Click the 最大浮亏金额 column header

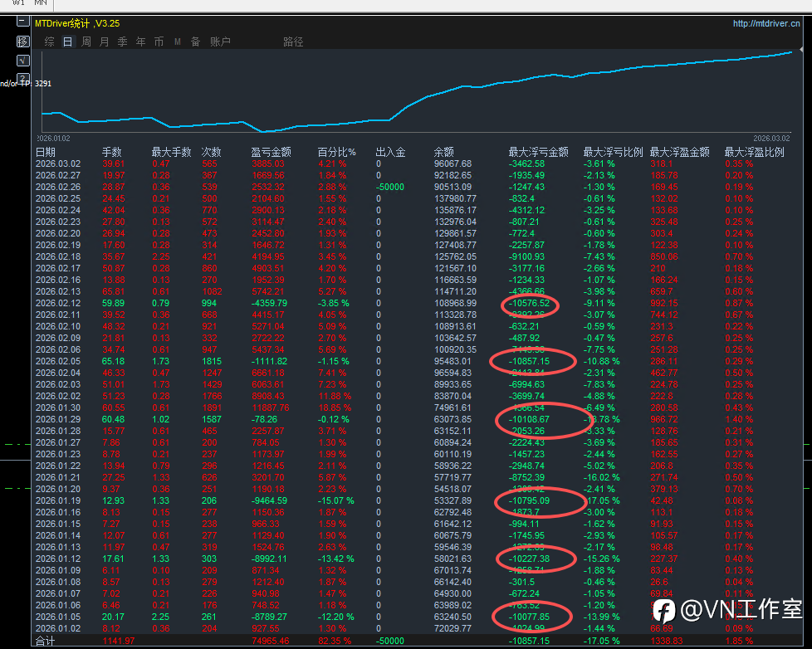538,152
